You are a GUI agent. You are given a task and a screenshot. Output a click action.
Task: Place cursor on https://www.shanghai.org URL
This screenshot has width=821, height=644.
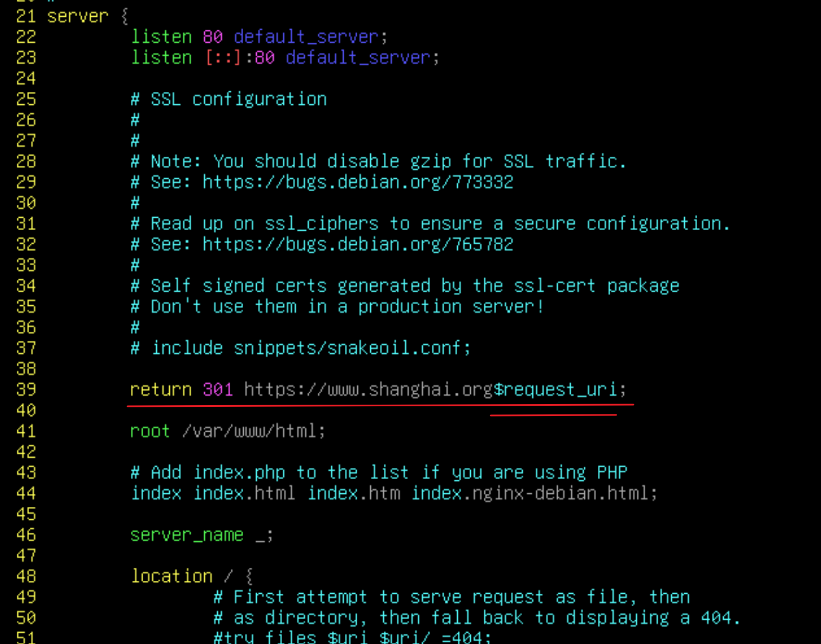[369, 390]
